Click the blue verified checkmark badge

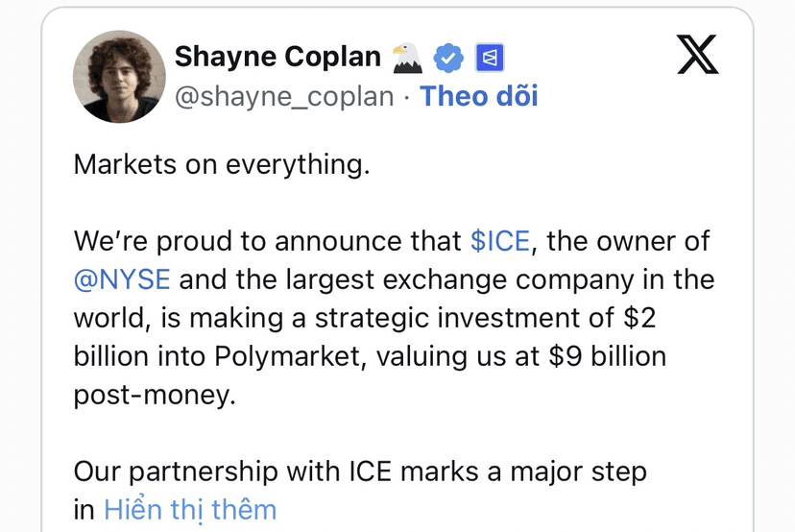click(x=448, y=58)
